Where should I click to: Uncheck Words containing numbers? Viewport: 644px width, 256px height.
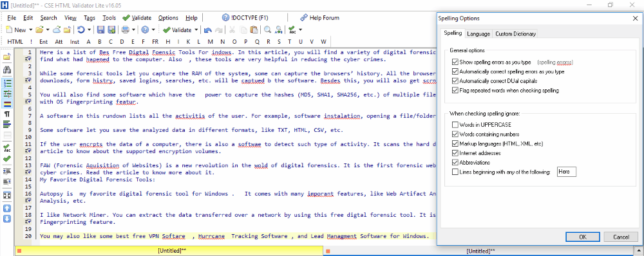pyautogui.click(x=455, y=134)
